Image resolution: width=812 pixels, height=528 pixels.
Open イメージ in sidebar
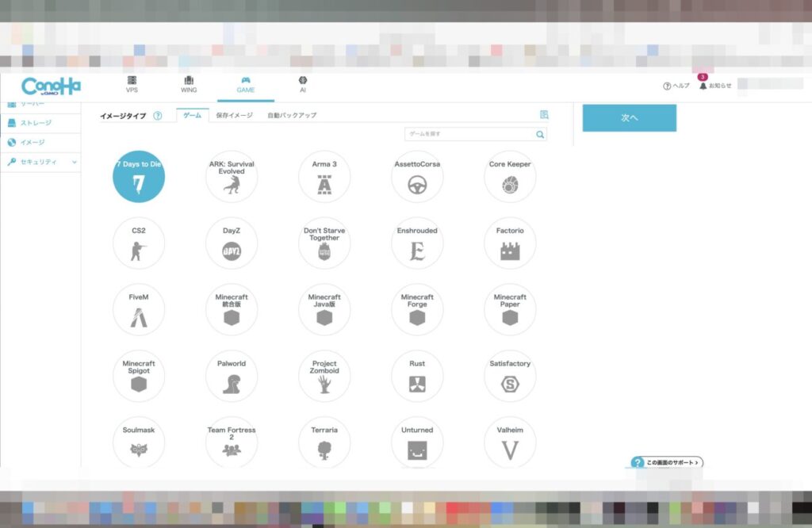coord(40,143)
